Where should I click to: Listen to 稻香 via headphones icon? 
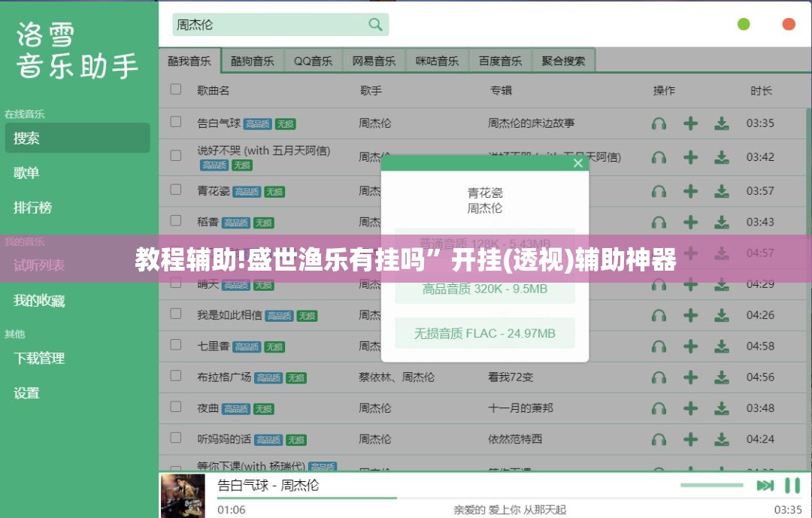[659, 223]
